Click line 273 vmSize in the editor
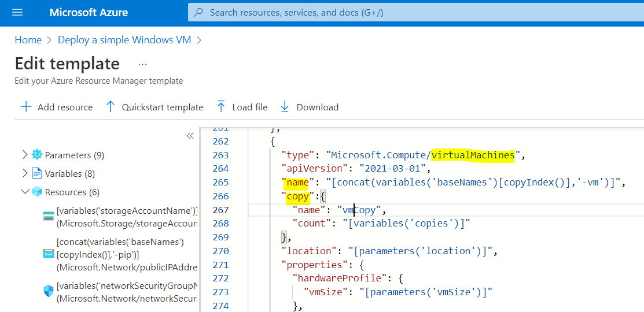Image resolution: width=644 pixels, height=312 pixels. (x=326, y=292)
